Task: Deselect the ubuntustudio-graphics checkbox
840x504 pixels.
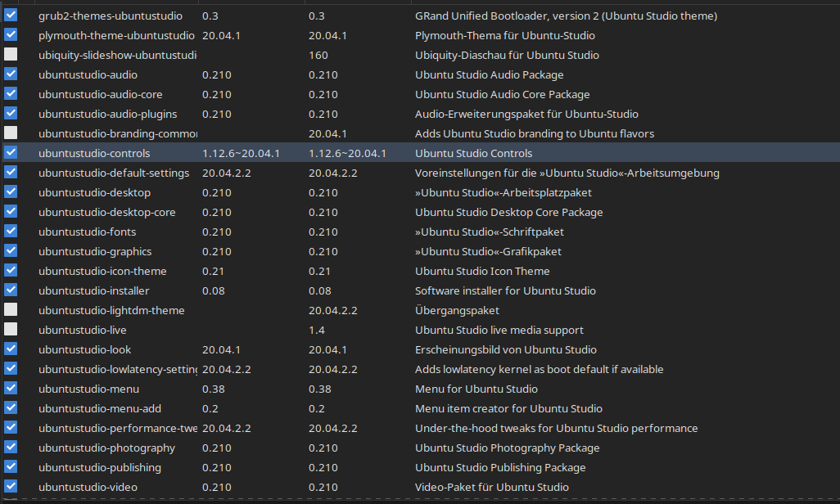Action: (x=11, y=250)
